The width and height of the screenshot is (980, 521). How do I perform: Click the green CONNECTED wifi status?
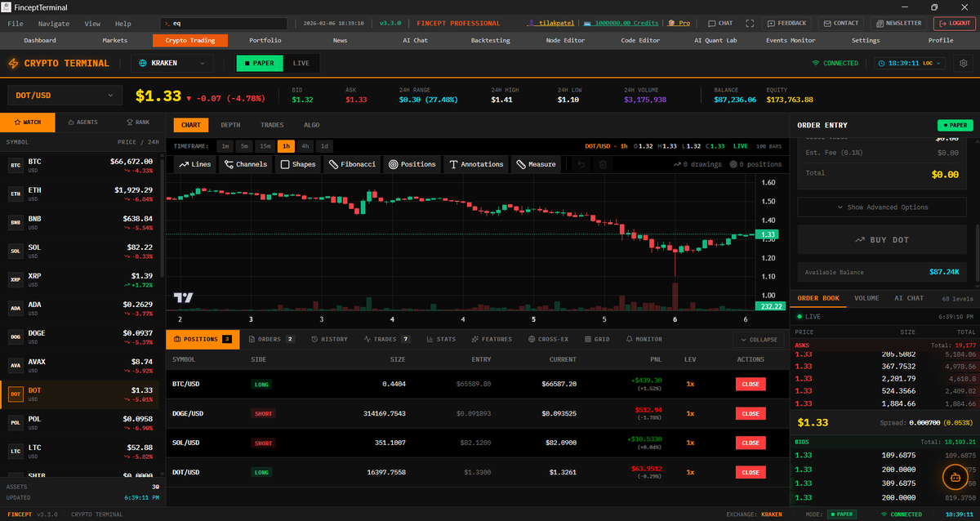pos(835,63)
